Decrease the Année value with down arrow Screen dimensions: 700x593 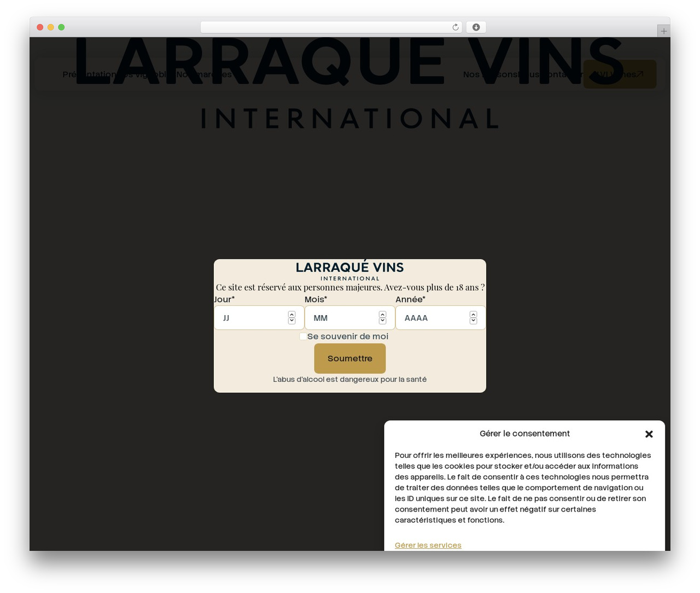pos(473,321)
